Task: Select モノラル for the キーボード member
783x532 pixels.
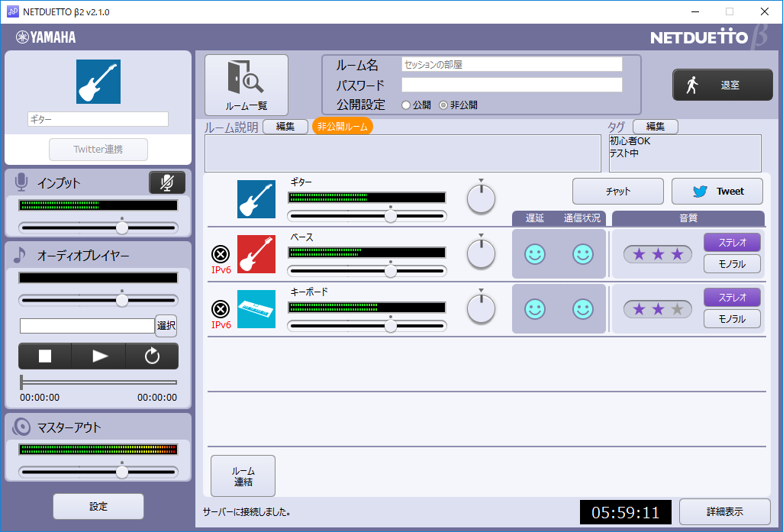Action: pos(732,319)
